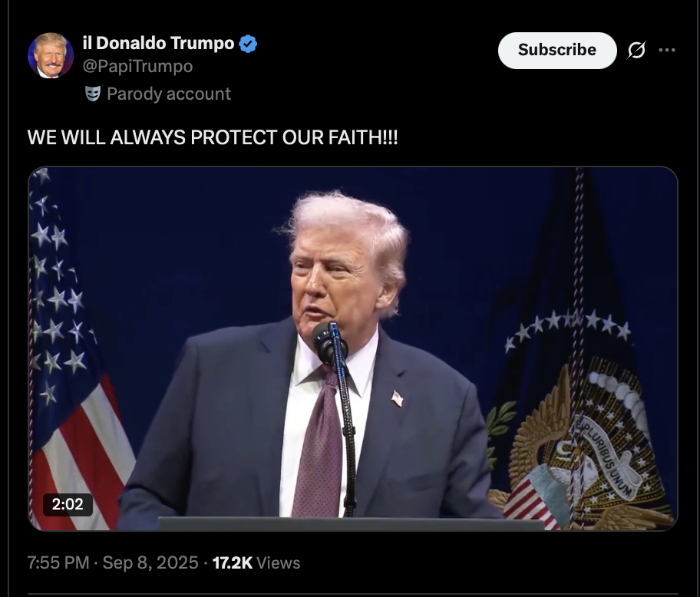
Task: Play the embedded speech video
Action: pos(352,349)
